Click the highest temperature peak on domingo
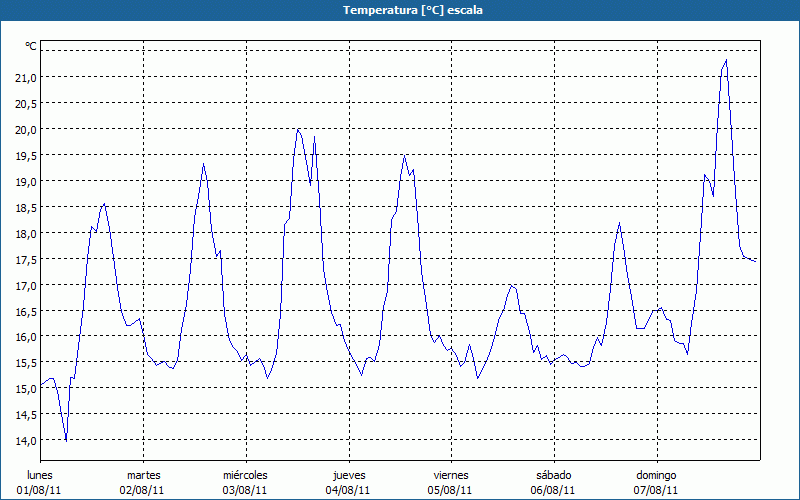Image resolution: width=800 pixels, height=500 pixels. coord(726,60)
